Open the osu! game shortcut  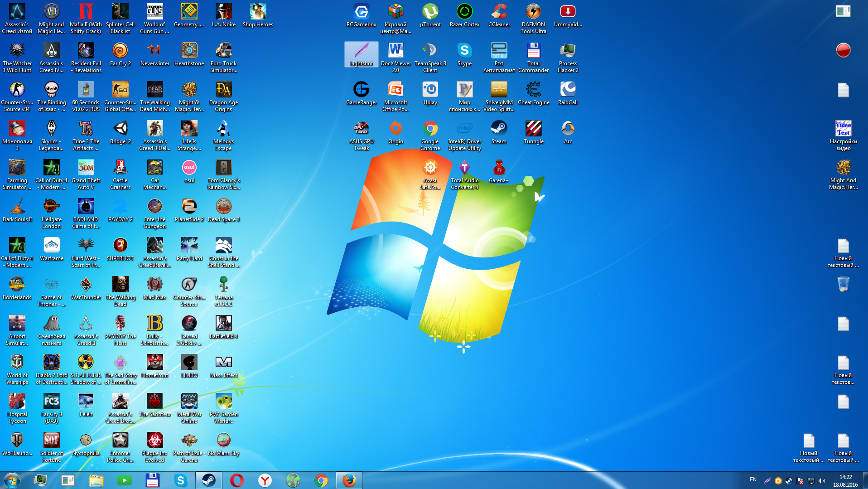189,171
